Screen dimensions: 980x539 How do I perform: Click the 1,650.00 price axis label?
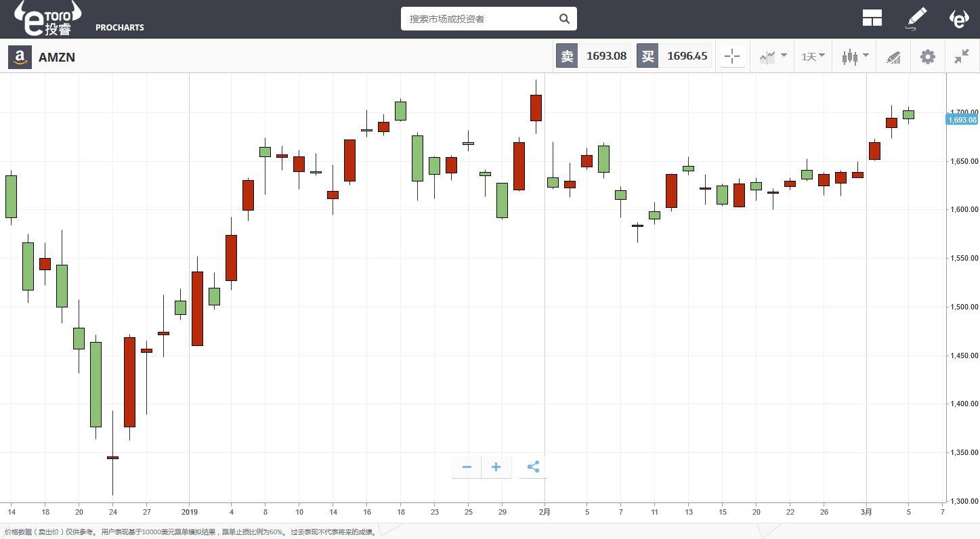click(x=964, y=161)
